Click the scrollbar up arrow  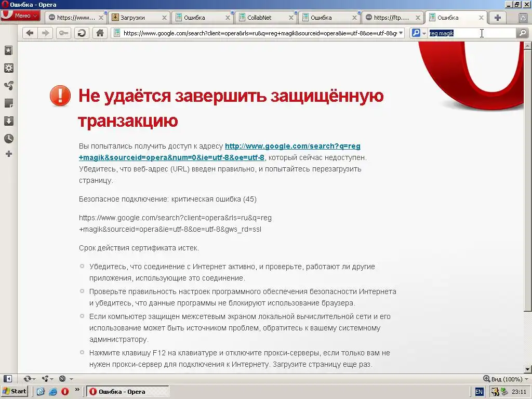[x=528, y=46]
